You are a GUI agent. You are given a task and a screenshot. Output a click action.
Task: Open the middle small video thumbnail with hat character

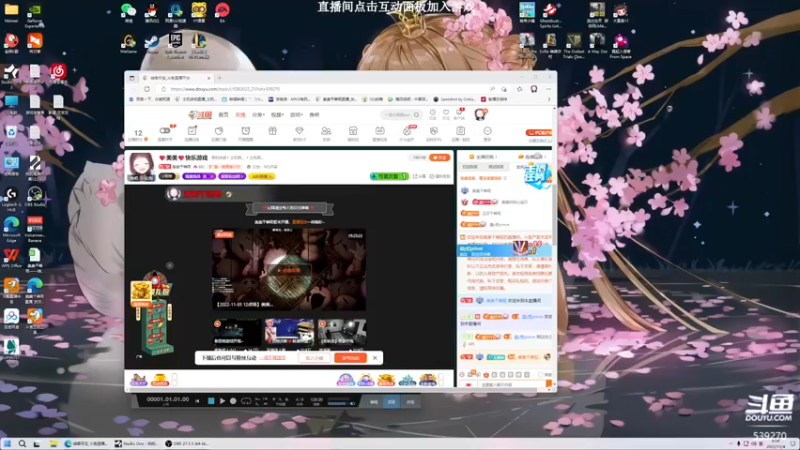pyautogui.click(x=289, y=332)
